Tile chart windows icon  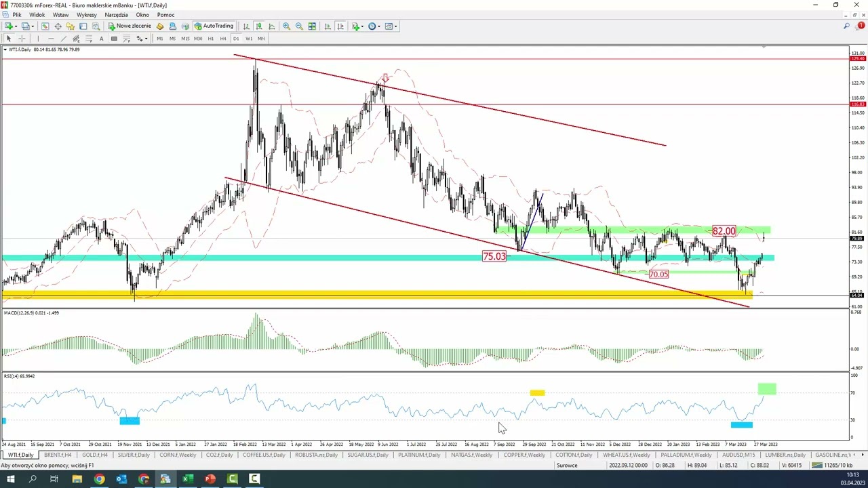(x=312, y=26)
